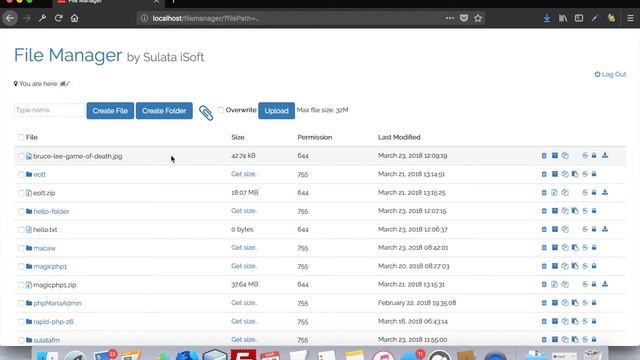Select the eott folder checkbox
640x360 pixels.
click(x=21, y=174)
